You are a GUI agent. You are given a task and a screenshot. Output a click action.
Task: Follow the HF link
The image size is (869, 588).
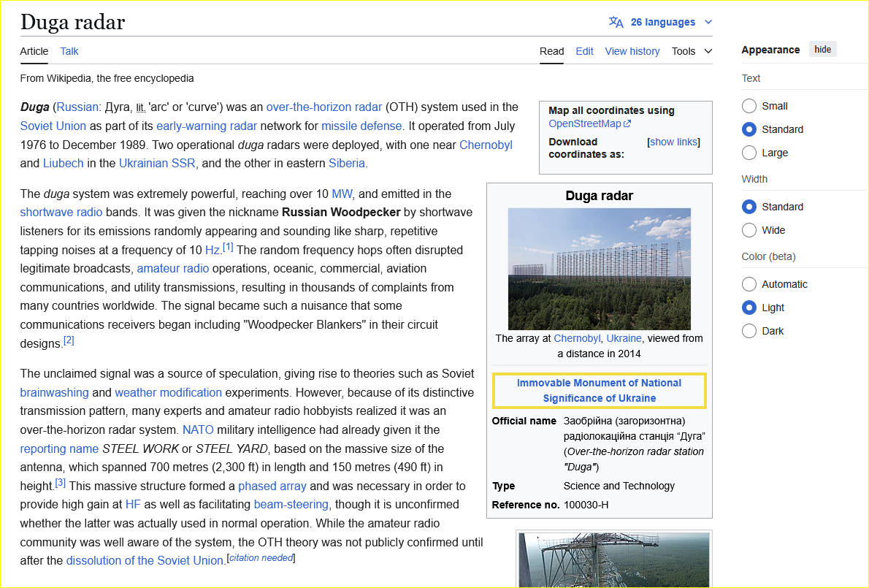(133, 504)
